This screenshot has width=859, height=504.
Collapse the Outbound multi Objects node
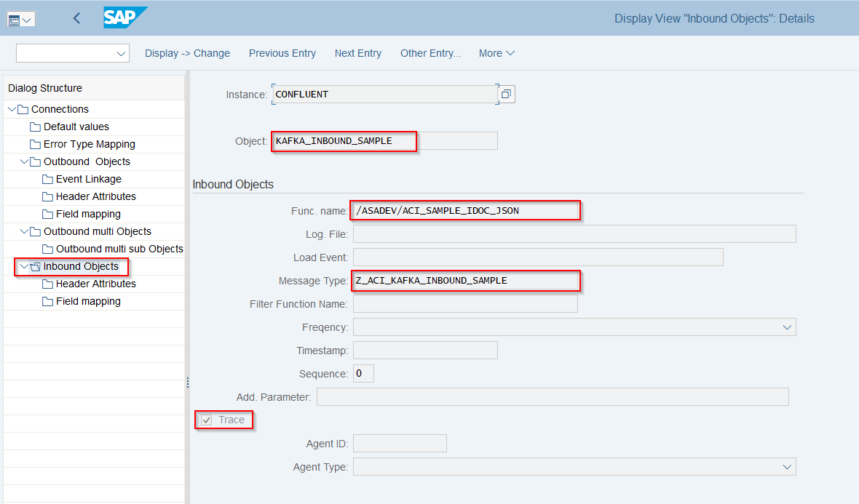tap(23, 231)
